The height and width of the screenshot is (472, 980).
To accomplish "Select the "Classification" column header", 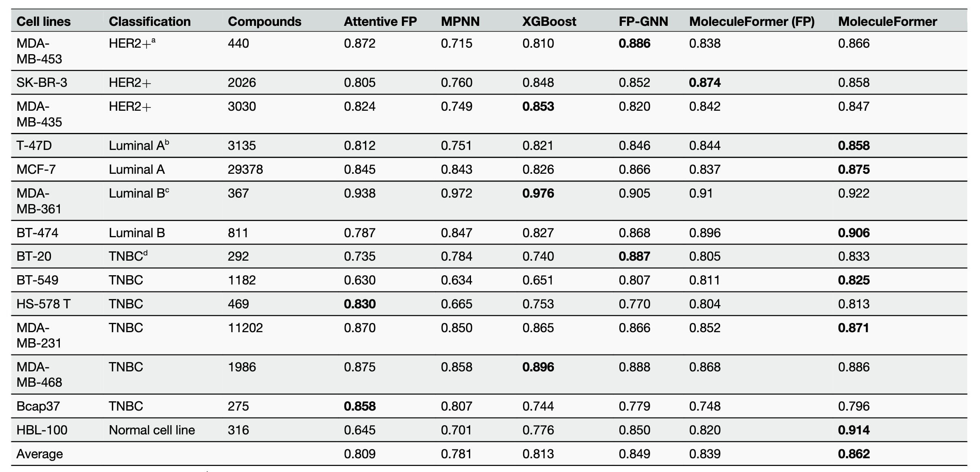I will tap(150, 21).
